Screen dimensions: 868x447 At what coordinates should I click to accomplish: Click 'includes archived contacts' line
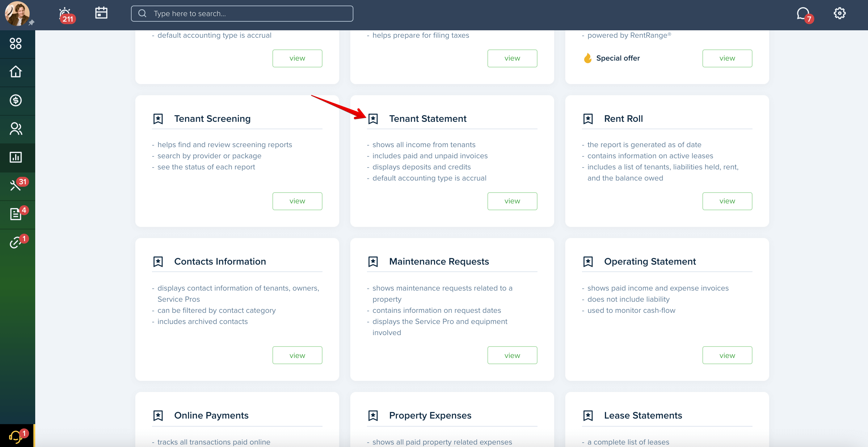tap(203, 321)
